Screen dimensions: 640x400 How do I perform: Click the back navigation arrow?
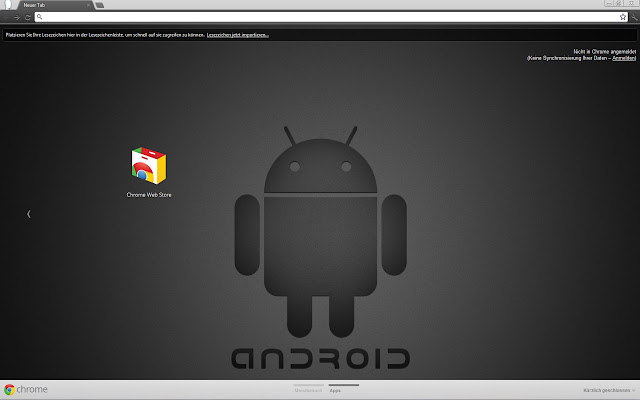(x=7, y=17)
